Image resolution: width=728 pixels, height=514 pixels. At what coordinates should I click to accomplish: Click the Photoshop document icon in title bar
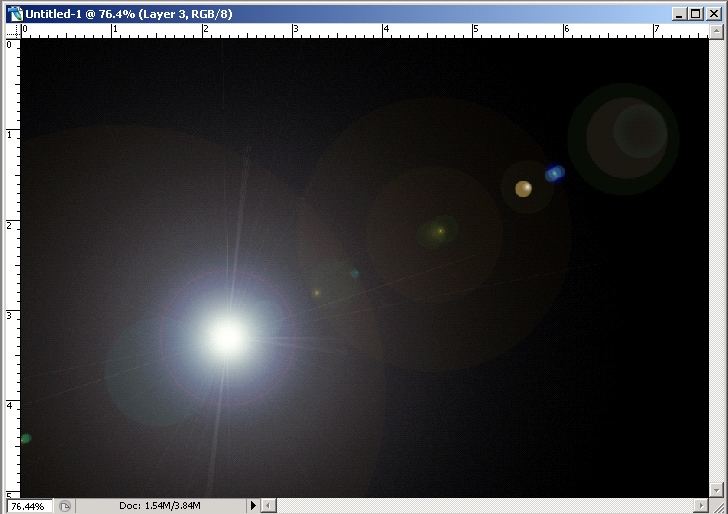click(15, 14)
